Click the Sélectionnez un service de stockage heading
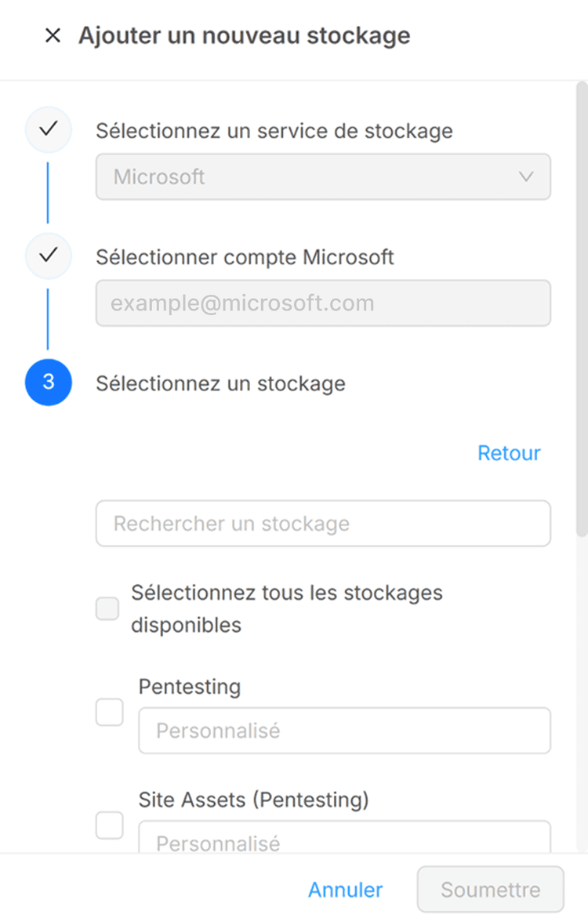Image resolution: width=588 pixels, height=922 pixels. 274,131
